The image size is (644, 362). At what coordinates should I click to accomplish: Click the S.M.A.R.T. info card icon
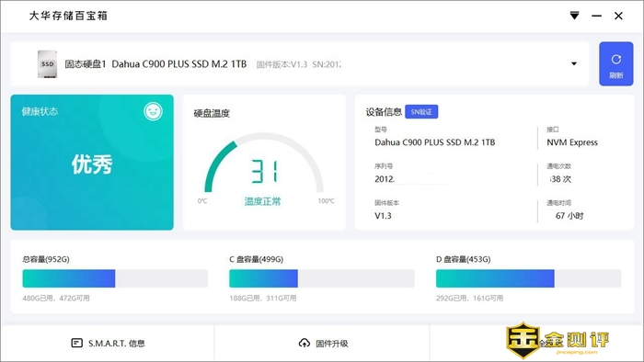[76, 343]
